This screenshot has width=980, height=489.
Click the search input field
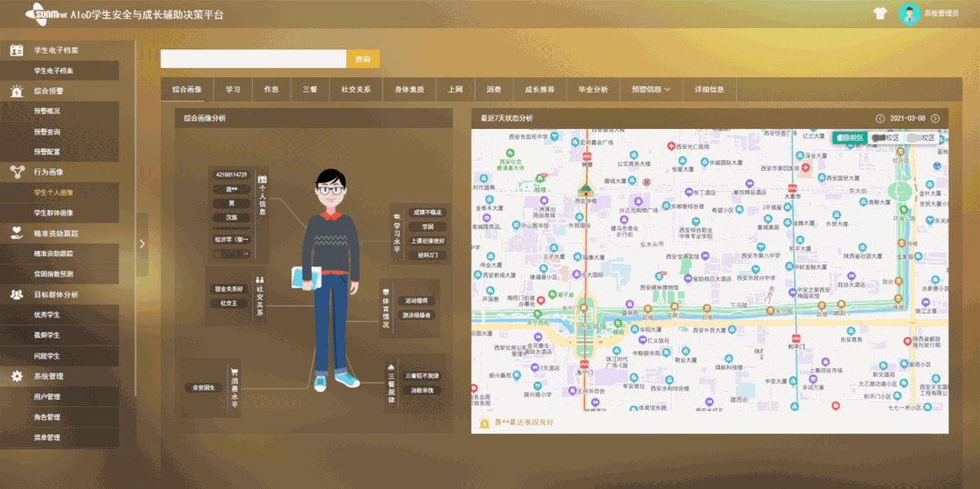pyautogui.click(x=253, y=59)
